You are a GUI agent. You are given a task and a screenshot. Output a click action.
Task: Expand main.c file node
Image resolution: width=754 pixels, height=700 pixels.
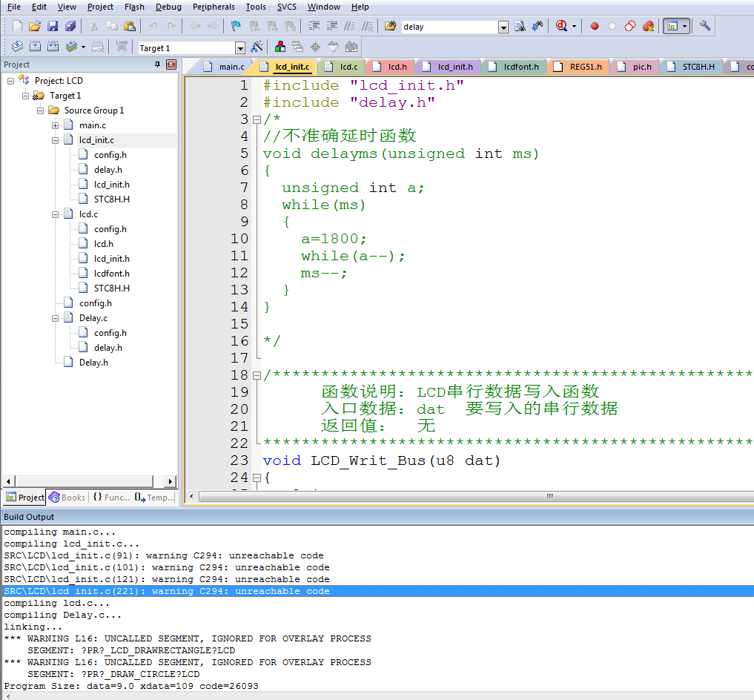pos(56,125)
